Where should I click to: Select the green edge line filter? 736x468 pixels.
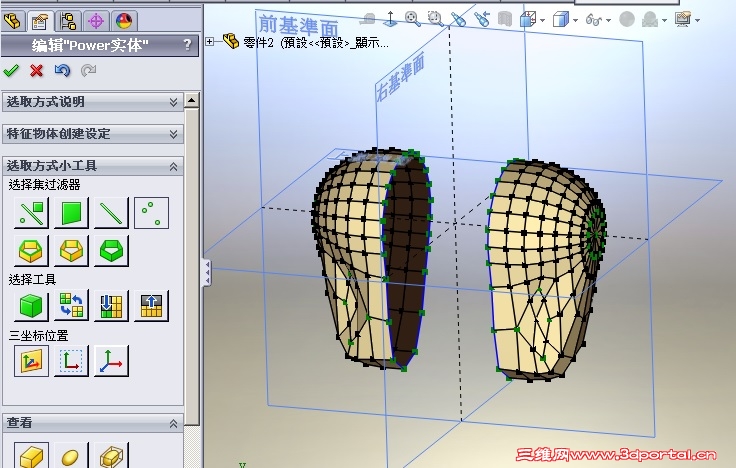click(111, 213)
